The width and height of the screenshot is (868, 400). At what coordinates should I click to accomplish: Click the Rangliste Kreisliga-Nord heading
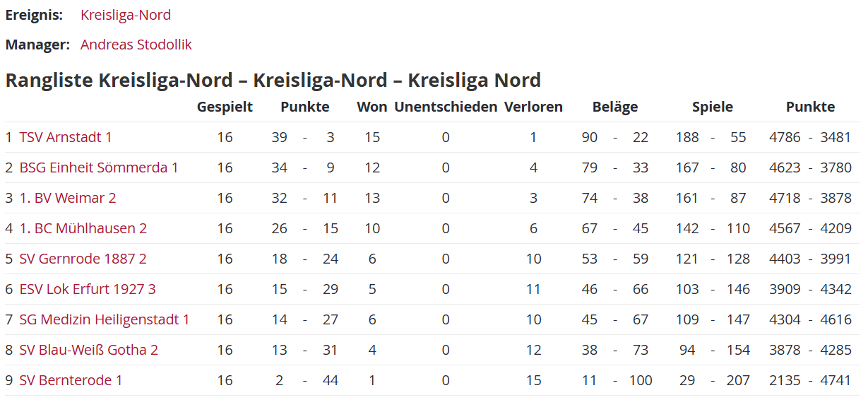pyautogui.click(x=273, y=80)
